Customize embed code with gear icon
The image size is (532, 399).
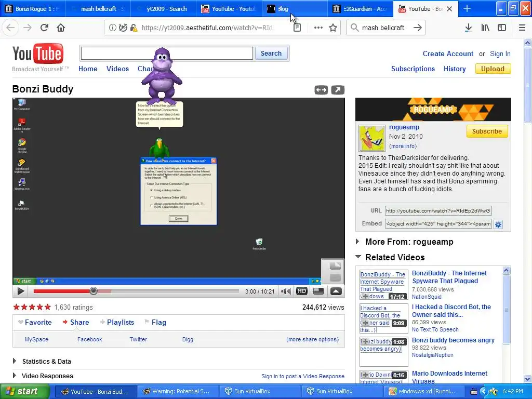coord(498,224)
